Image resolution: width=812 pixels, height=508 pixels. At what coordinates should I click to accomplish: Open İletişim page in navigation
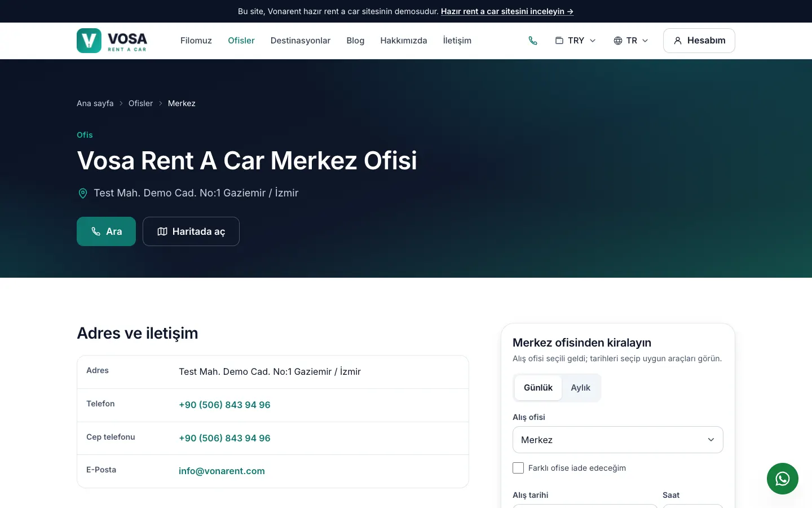(x=457, y=41)
